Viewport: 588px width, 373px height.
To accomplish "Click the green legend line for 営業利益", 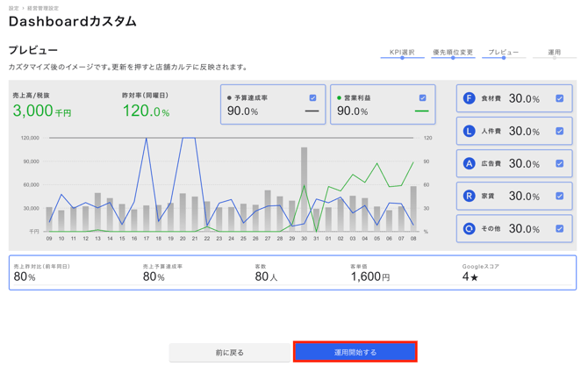I will (421, 111).
